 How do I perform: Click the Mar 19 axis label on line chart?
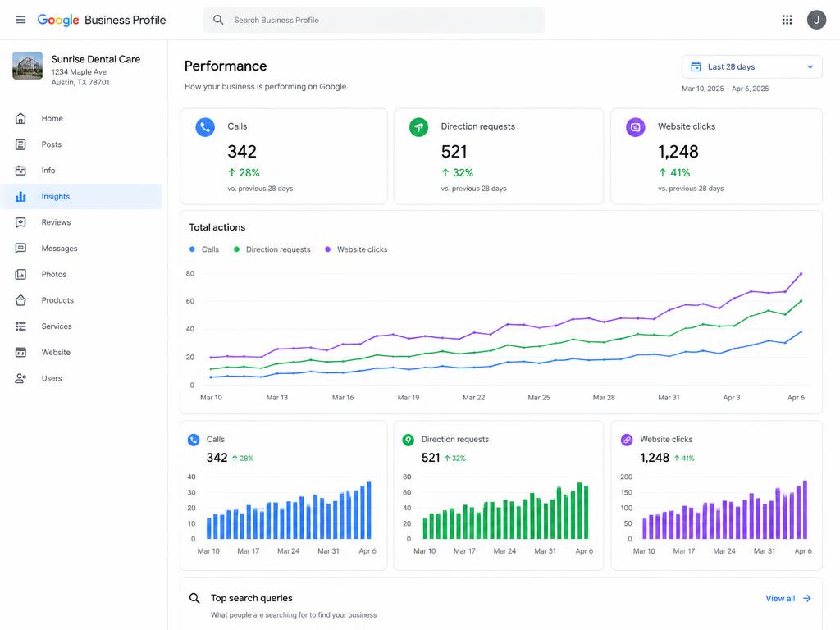coord(409,398)
